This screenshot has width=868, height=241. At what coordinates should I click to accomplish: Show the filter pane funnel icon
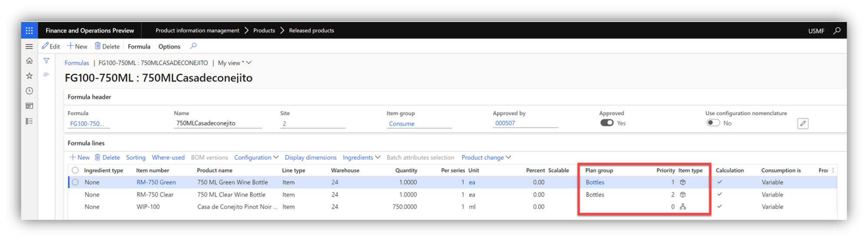pos(46,61)
